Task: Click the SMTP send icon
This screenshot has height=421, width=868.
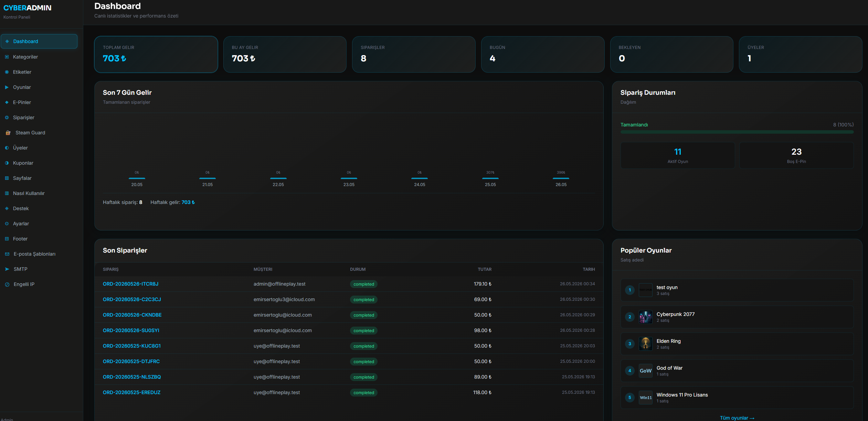Action: 7,269
